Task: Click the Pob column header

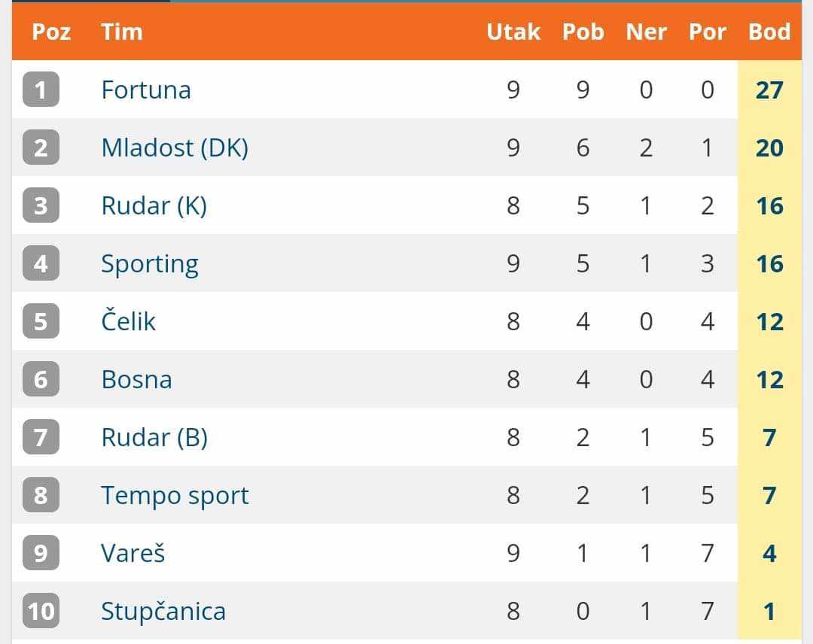Action: pos(583,32)
